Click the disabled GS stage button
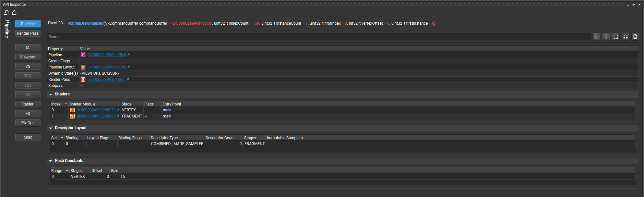 click(x=28, y=95)
